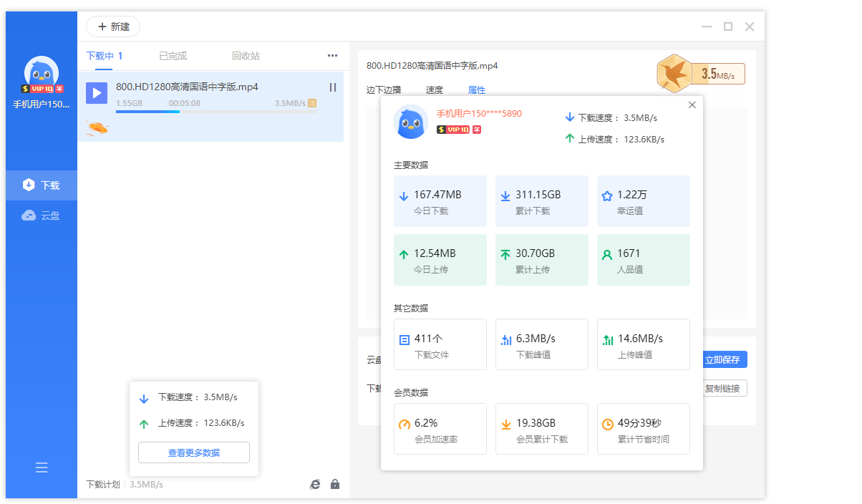The width and height of the screenshot is (862, 504).
Task: Pause the 800.HD1280 download task
Action: coord(333,87)
